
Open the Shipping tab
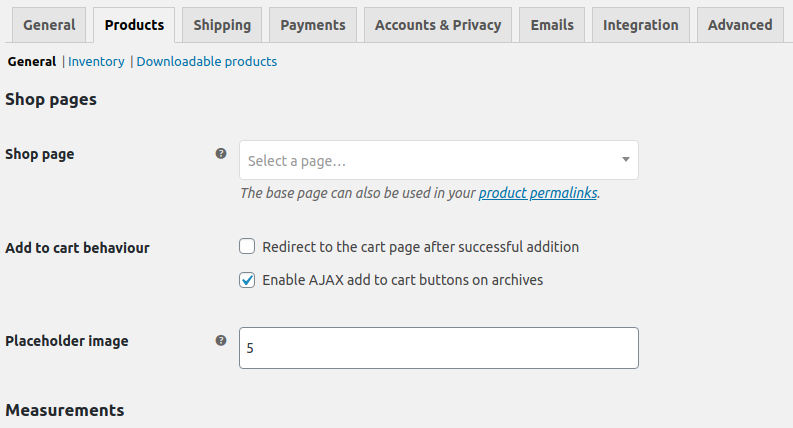point(222,25)
